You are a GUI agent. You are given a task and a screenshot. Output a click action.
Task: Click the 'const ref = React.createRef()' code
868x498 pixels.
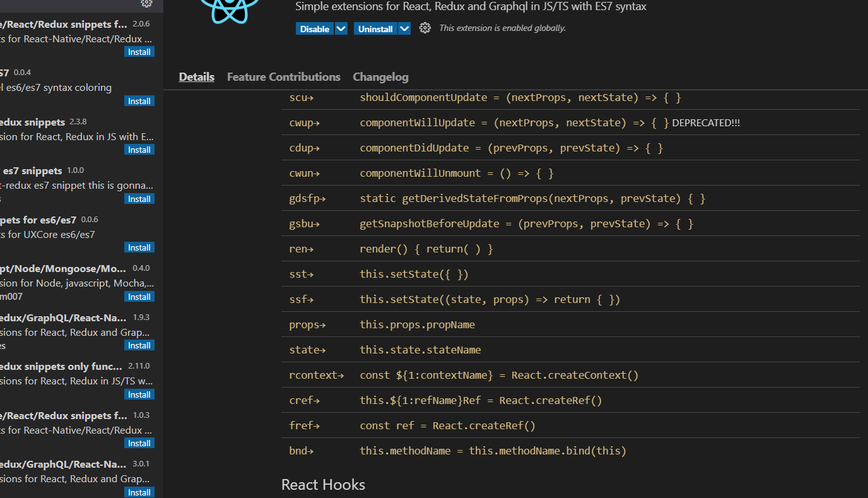(448, 426)
